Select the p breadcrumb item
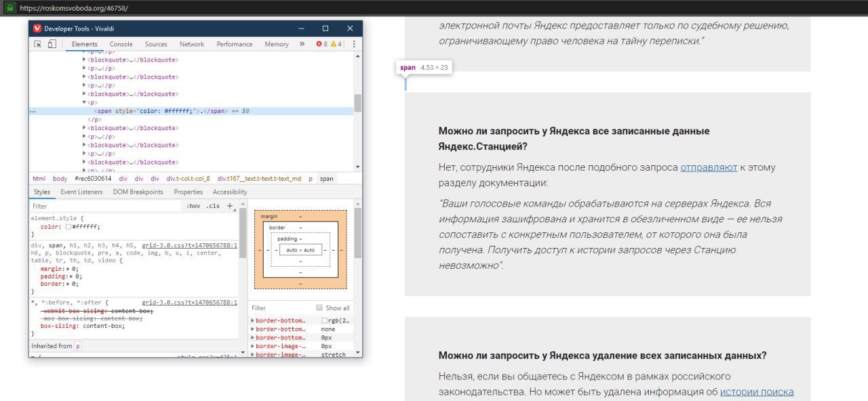Image resolution: width=868 pixels, height=401 pixels. (311, 179)
